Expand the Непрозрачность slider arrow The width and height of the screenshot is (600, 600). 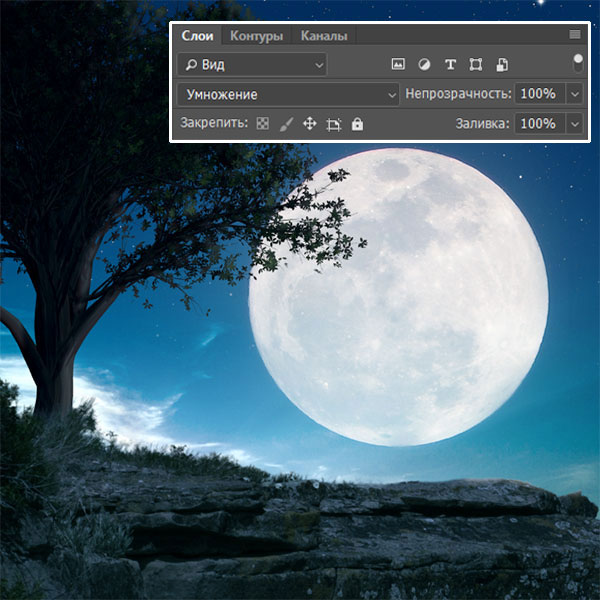click(x=574, y=94)
